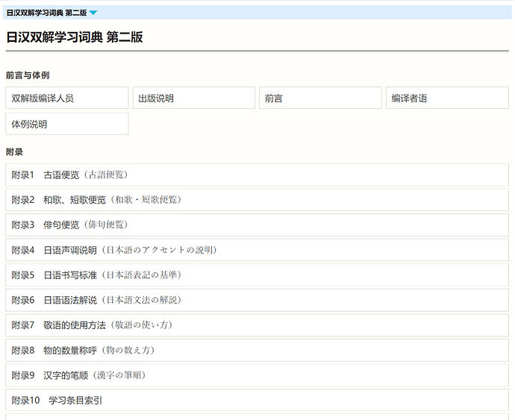Open 附录8 物的数量称呼
This screenshot has height=420, width=515.
pyautogui.click(x=257, y=351)
